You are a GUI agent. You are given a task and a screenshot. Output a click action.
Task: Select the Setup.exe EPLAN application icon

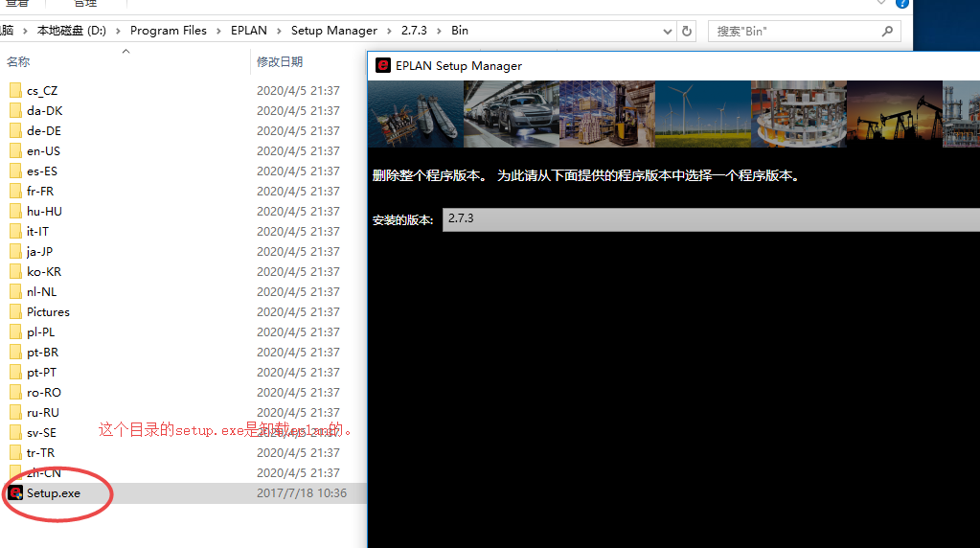coord(15,493)
